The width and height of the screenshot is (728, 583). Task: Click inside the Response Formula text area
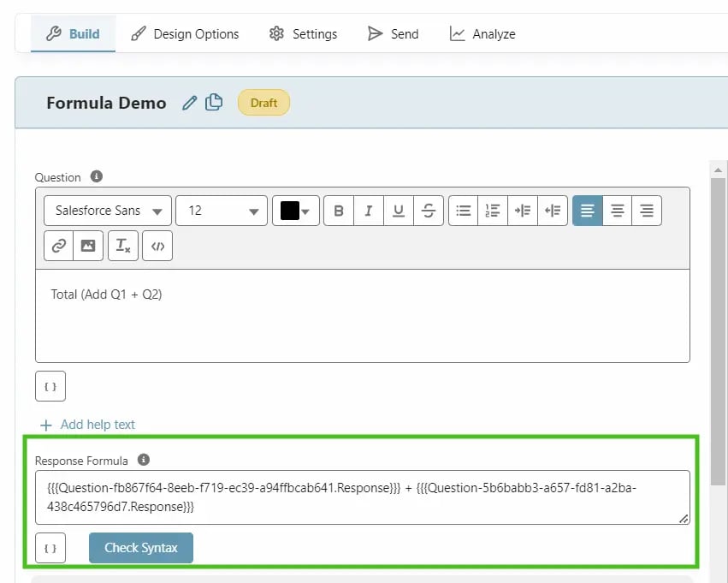[363, 497]
